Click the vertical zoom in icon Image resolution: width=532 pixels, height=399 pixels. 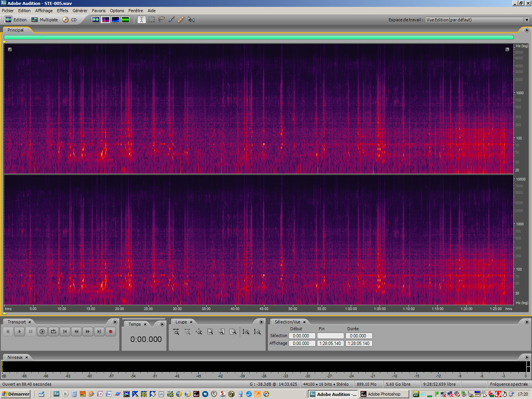click(x=246, y=331)
